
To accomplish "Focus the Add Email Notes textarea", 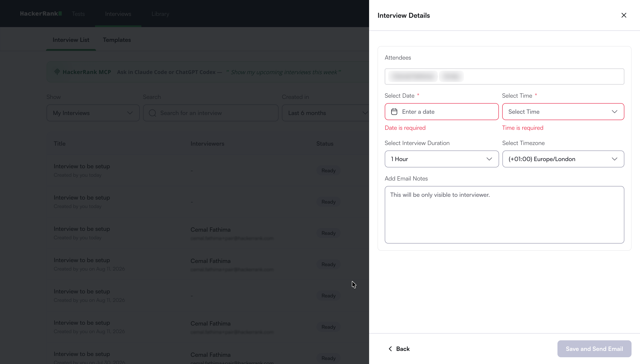I will 504,215.
